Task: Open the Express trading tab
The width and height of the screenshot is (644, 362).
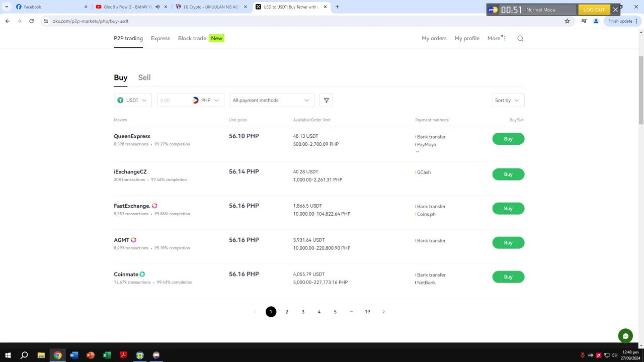Action: pos(160,38)
